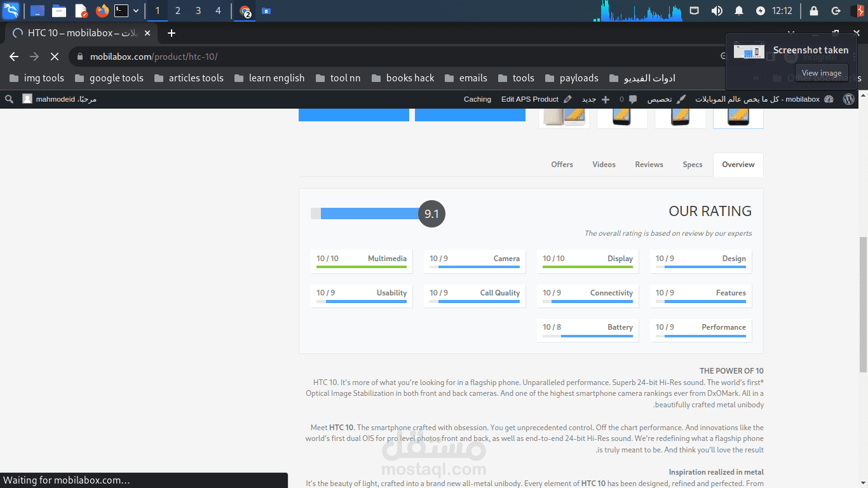Open the network connection tray icon
Screen dimensions: 868x488
click(694, 11)
